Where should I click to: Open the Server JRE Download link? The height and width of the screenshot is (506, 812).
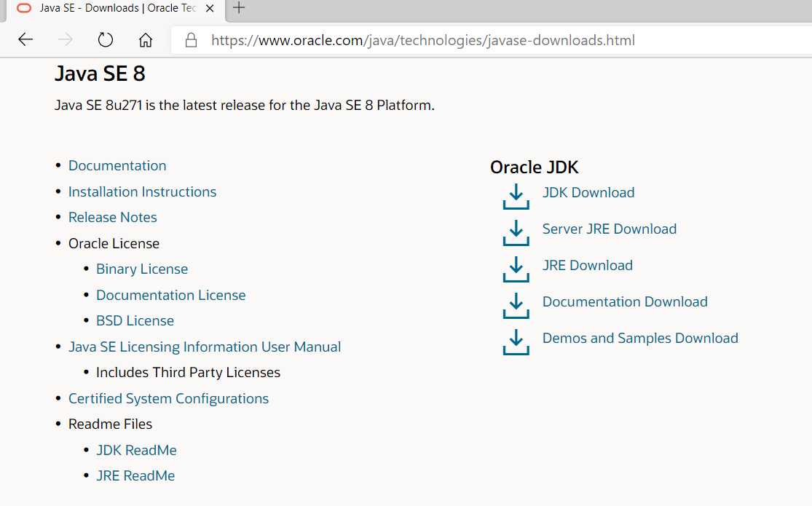609,229
